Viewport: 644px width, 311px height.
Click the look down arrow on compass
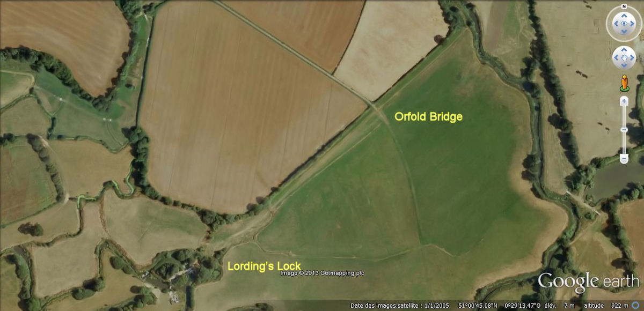624,32
